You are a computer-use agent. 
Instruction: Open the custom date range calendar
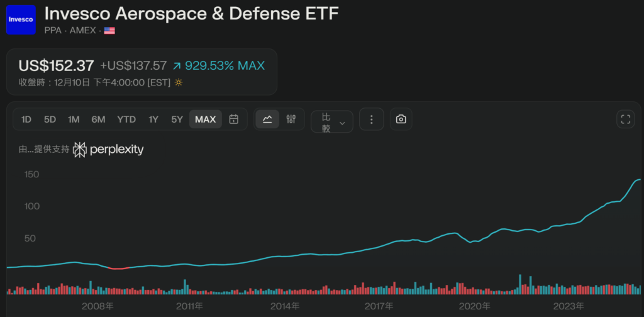234,120
